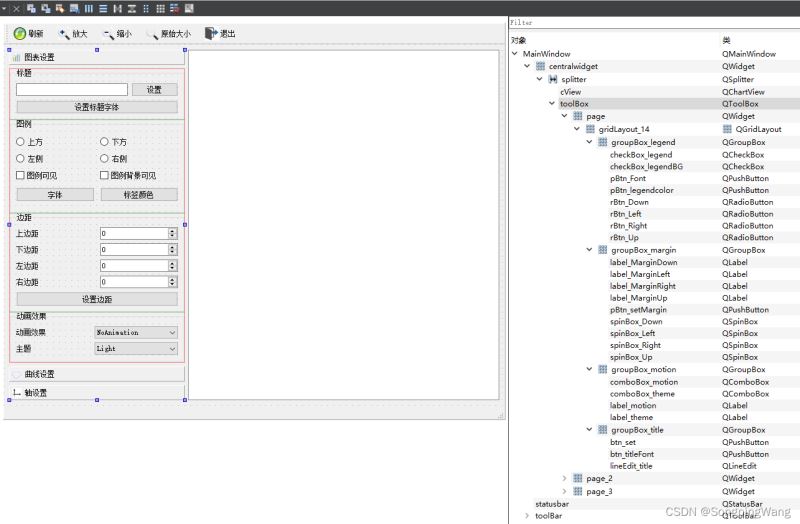Image resolution: width=800 pixels, height=524 pixels.
Task: Open the NoAnimation combo box
Action: pyautogui.click(x=136, y=332)
